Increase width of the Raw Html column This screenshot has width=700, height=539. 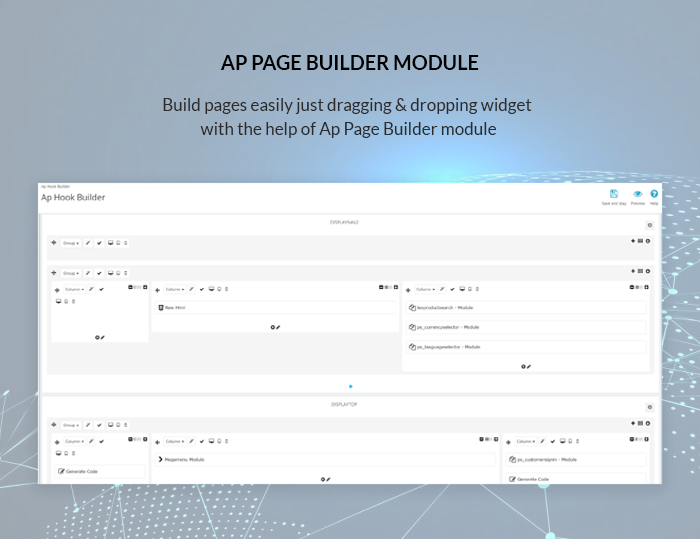click(x=396, y=287)
